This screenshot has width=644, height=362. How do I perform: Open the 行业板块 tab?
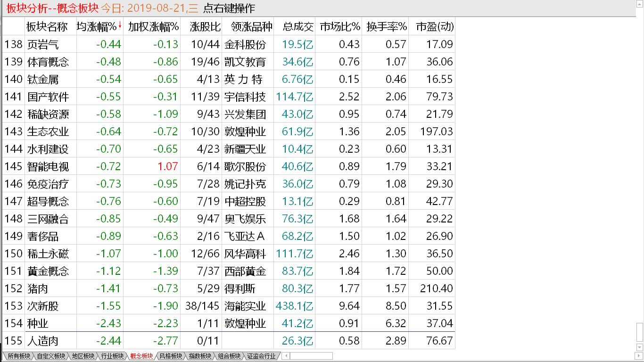(112, 356)
